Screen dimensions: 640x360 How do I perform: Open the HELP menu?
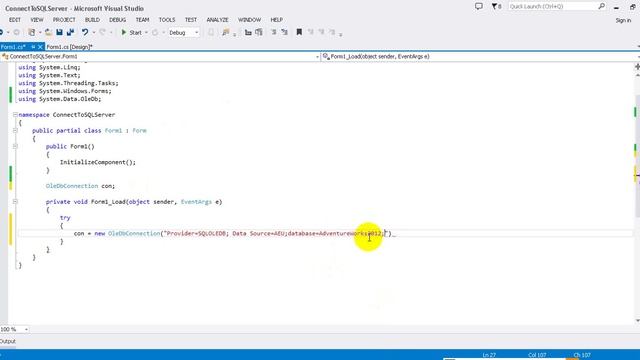(x=276, y=20)
